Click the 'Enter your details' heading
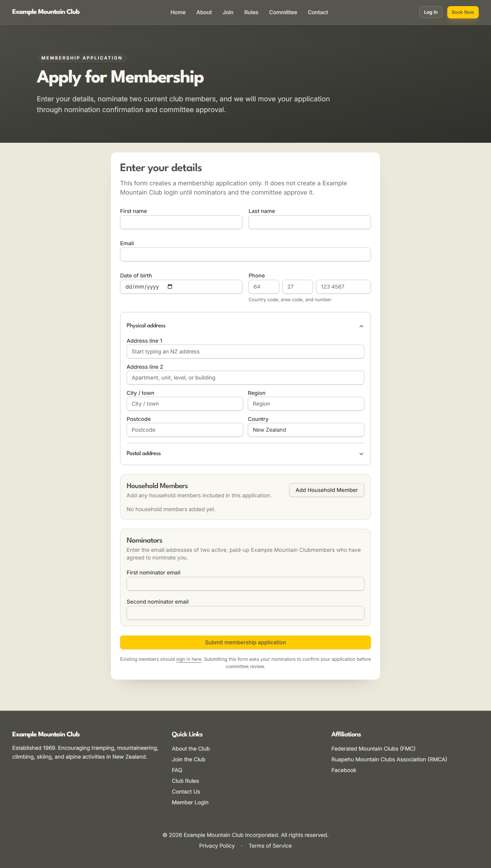Image resolution: width=491 pixels, height=868 pixels. coord(161,168)
